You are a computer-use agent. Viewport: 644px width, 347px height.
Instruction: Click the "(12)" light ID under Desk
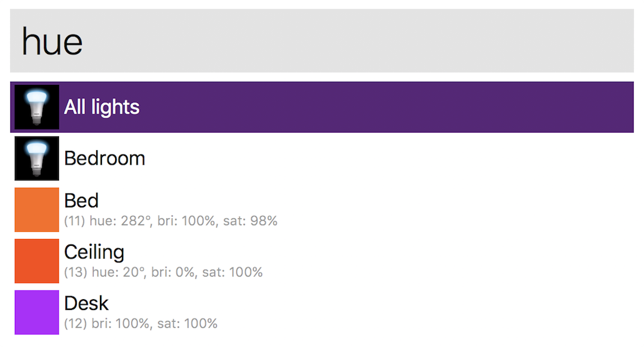coord(75,324)
